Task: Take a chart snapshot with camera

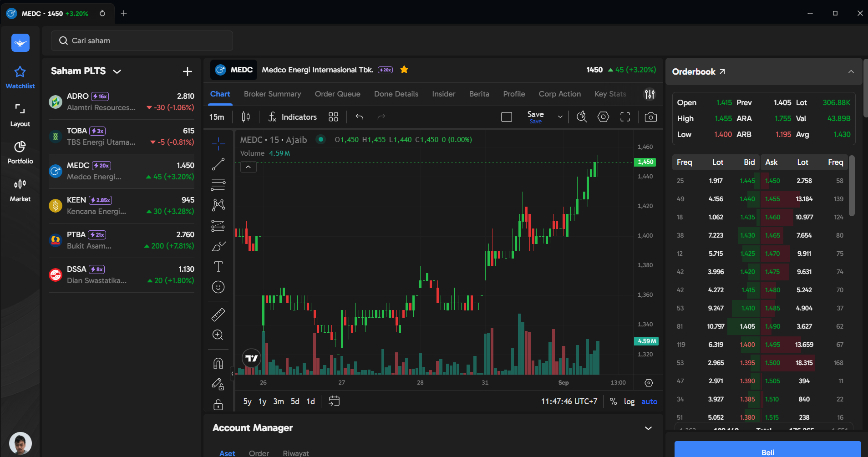Action: pos(651,117)
